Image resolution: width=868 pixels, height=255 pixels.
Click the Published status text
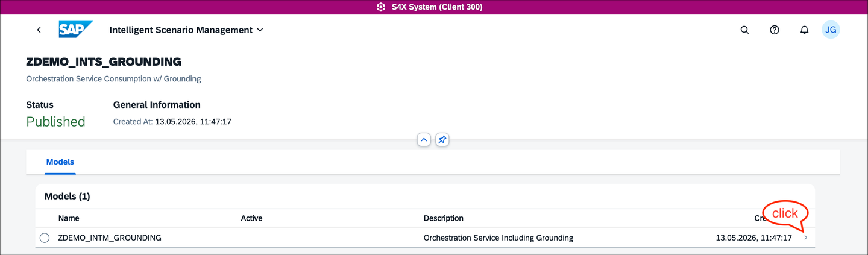(55, 122)
